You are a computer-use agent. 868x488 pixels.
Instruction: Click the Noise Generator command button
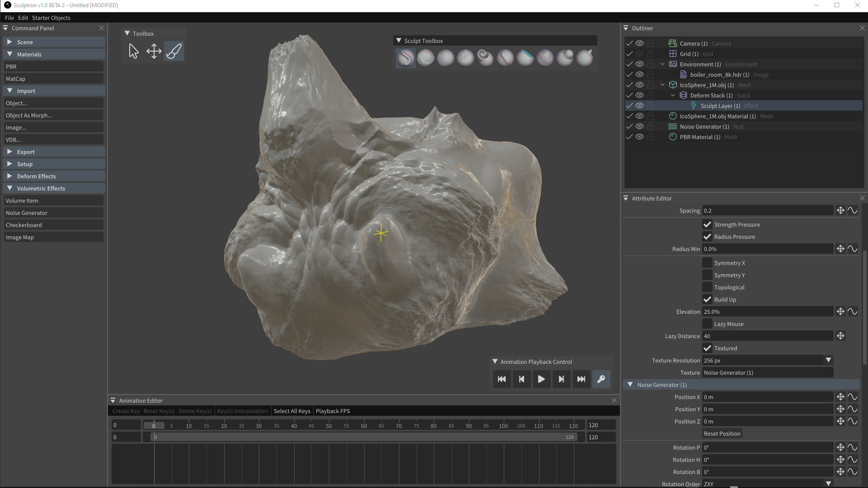[53, 213]
